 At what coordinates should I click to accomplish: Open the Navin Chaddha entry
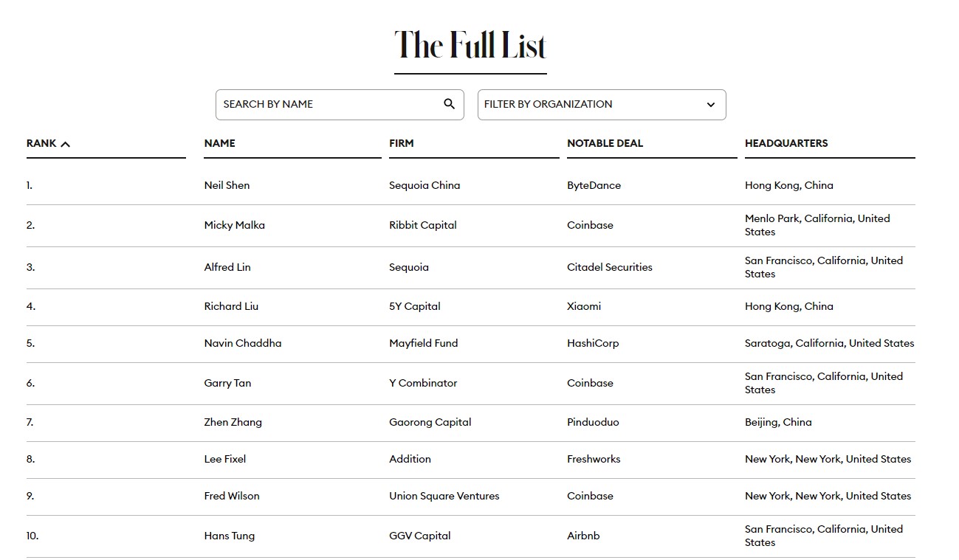[x=242, y=343]
